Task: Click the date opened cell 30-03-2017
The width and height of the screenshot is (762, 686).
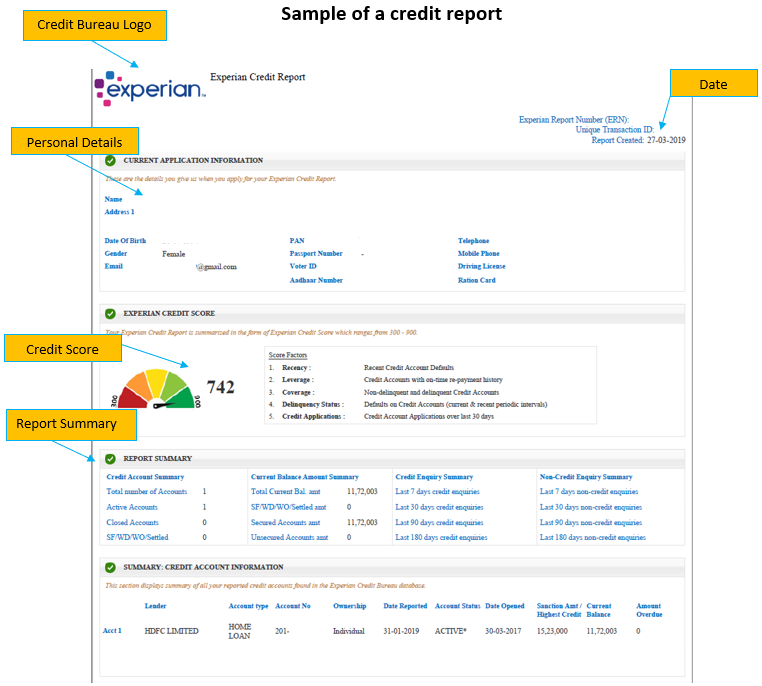Action: (x=503, y=631)
